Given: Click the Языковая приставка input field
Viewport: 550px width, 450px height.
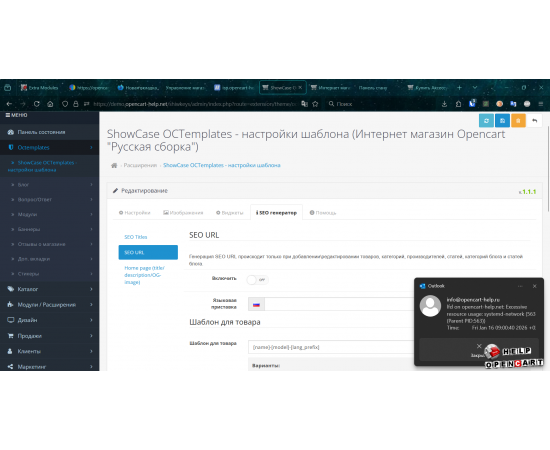Looking at the screenshot, I should (x=339, y=304).
